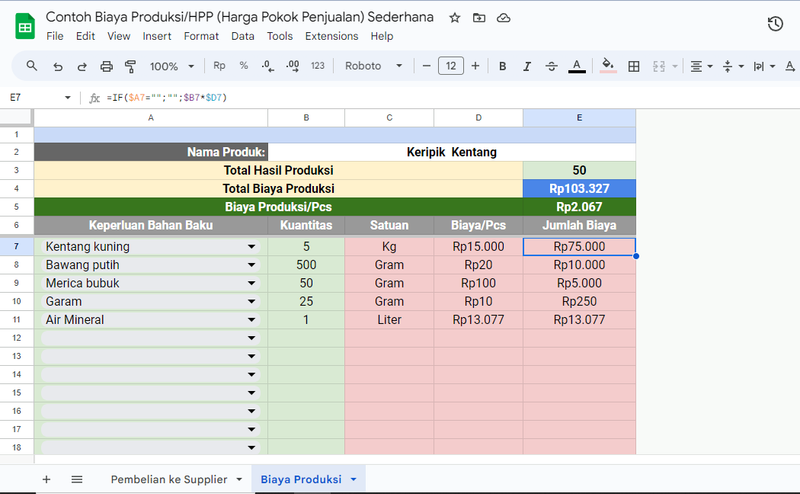The height and width of the screenshot is (494, 800).
Task: Format as percent
Action: 244,66
